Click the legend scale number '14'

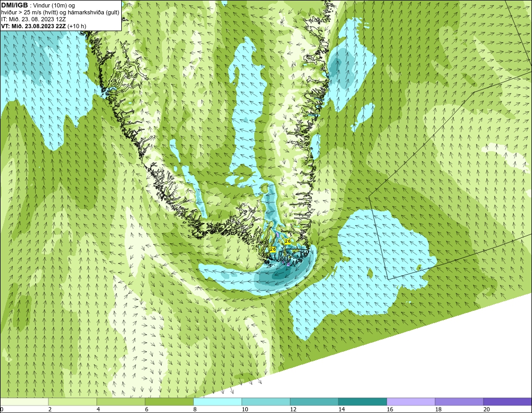coord(342,410)
